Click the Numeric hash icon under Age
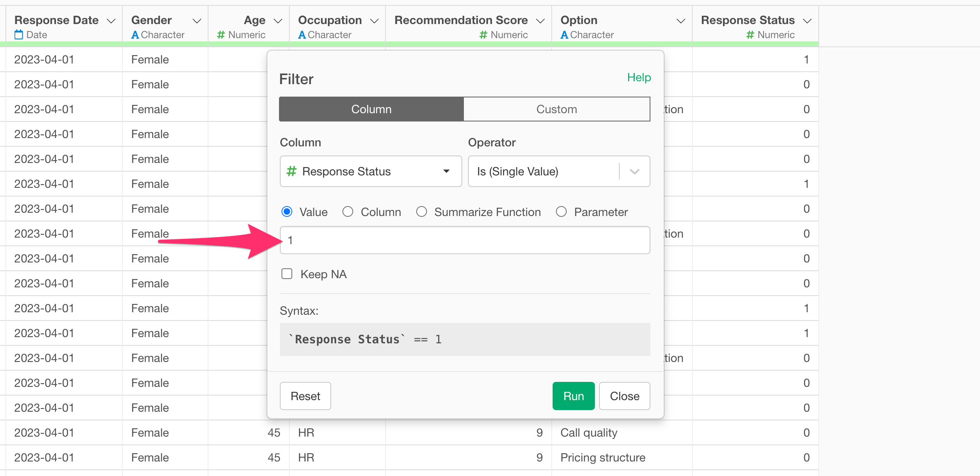Screen dimensions: 980x476 [221, 35]
